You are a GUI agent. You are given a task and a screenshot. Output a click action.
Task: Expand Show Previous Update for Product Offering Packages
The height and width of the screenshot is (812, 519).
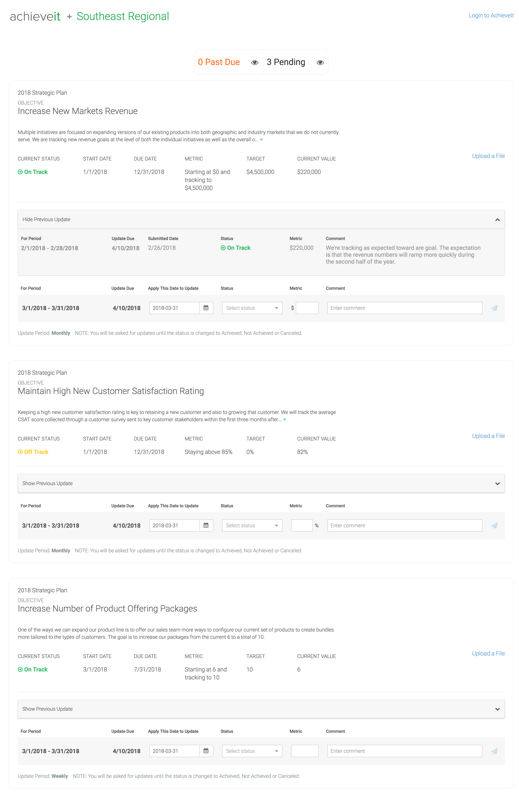pyautogui.click(x=261, y=709)
